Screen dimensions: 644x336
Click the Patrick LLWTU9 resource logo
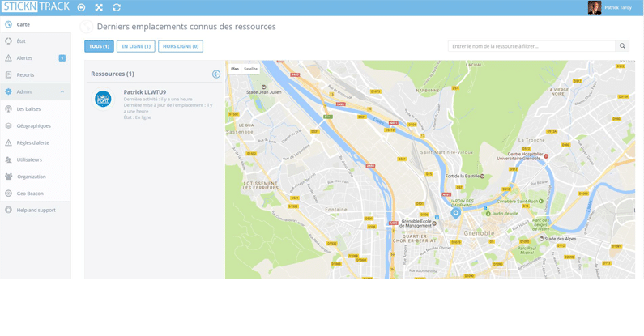click(103, 100)
